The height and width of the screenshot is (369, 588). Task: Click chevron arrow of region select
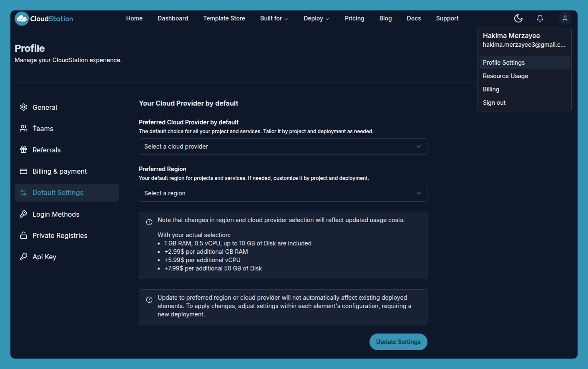click(419, 193)
